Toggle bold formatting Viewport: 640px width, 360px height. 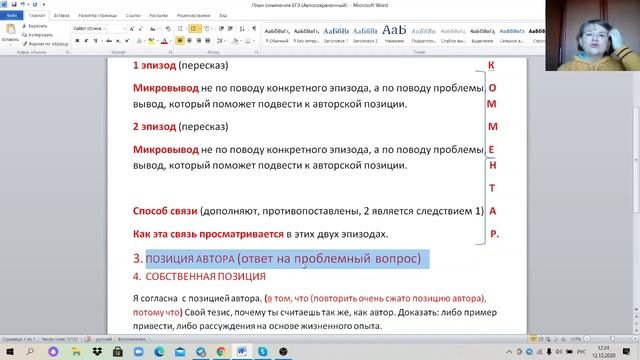(77, 41)
